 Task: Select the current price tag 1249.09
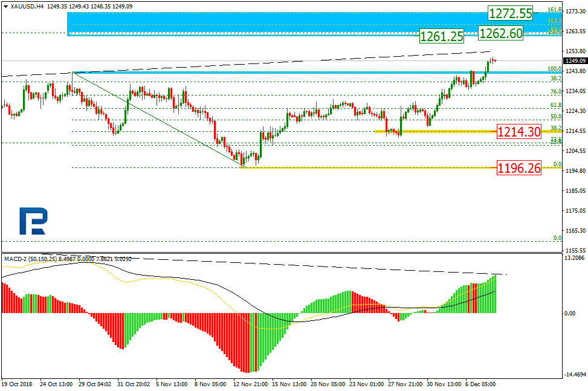coord(575,60)
